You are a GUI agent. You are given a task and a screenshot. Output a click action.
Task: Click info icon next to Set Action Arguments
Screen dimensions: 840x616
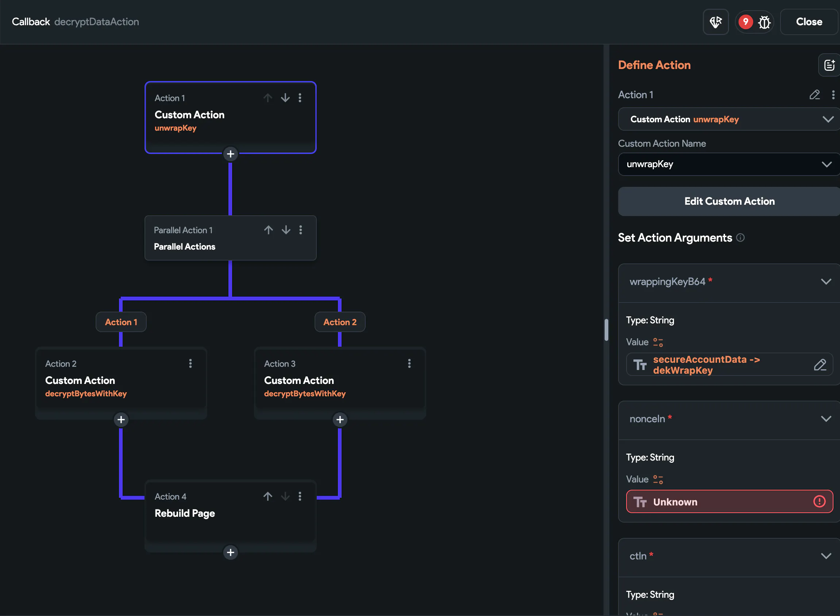click(x=740, y=238)
